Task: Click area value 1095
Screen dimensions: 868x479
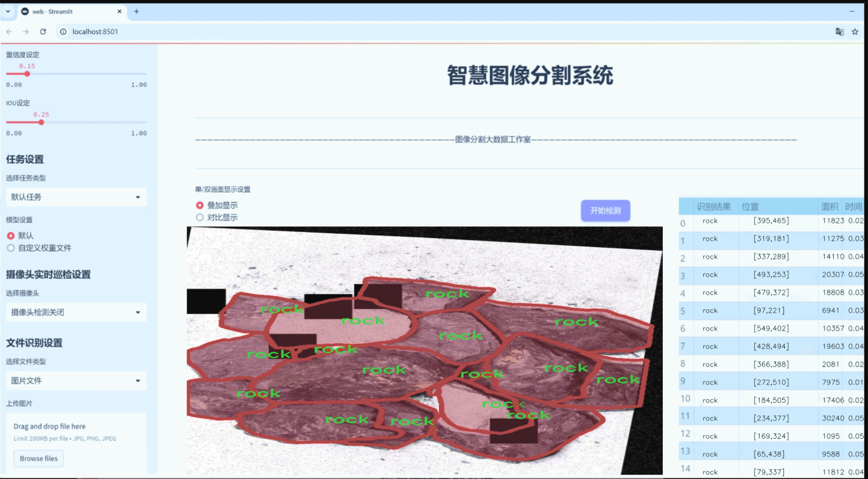Action: pos(831,436)
